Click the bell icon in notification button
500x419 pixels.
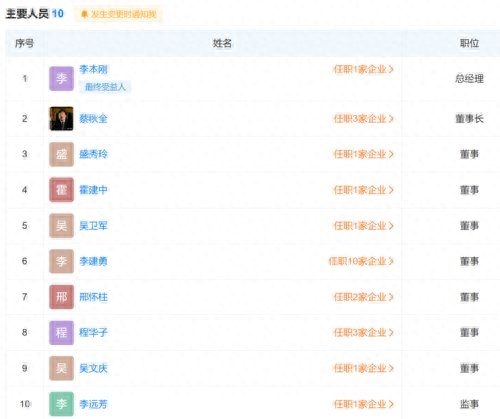[x=84, y=14]
